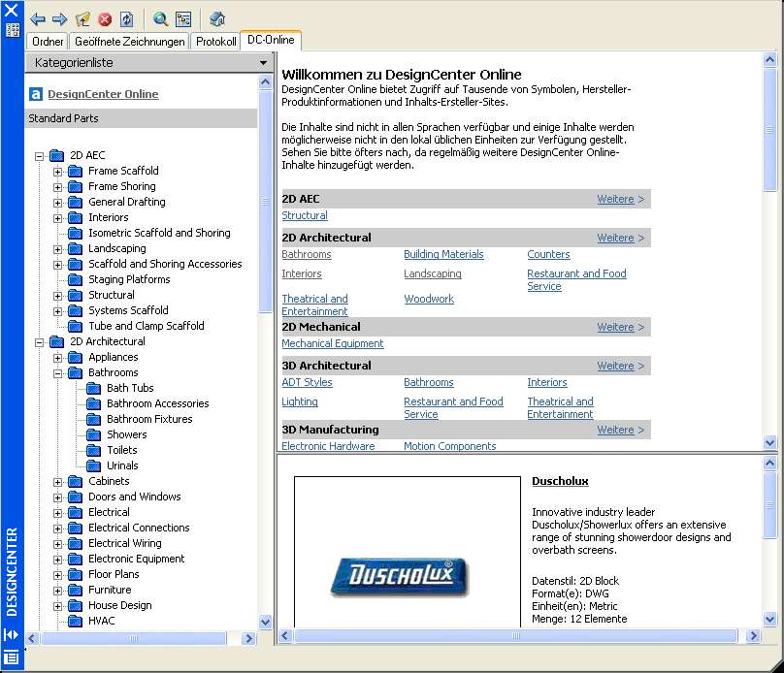Select Electronic Equipment in the tree
Image resolution: width=784 pixels, height=673 pixels.
[x=137, y=559]
